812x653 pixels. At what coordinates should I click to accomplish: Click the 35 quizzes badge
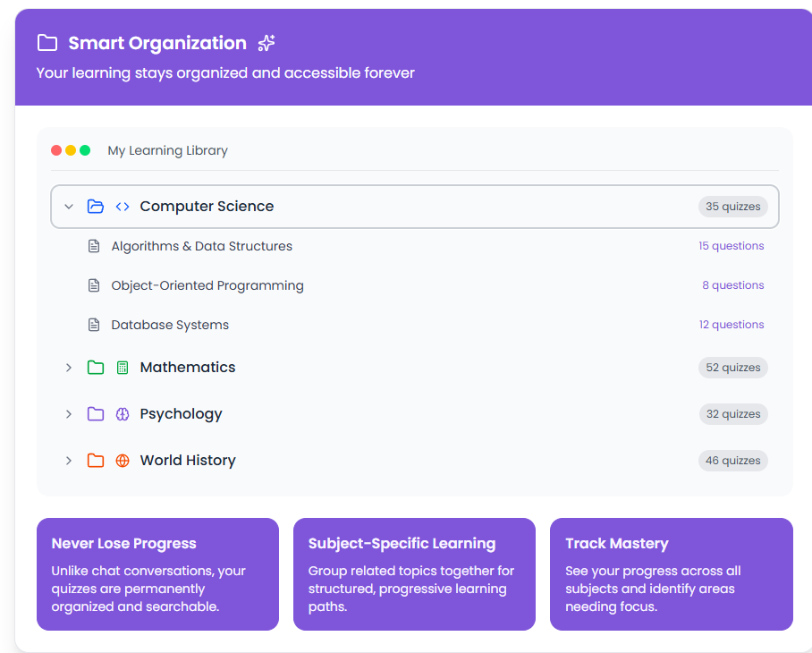pos(732,207)
